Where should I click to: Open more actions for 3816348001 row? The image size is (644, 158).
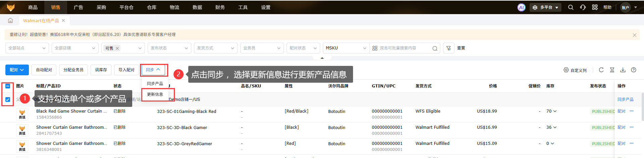pyautogui.click(x=632, y=144)
